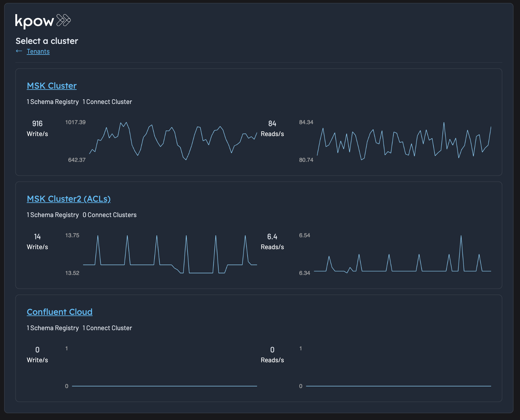This screenshot has width=520, height=420.
Task: Click the 'Select a cluster' heading
Action: coord(47,41)
